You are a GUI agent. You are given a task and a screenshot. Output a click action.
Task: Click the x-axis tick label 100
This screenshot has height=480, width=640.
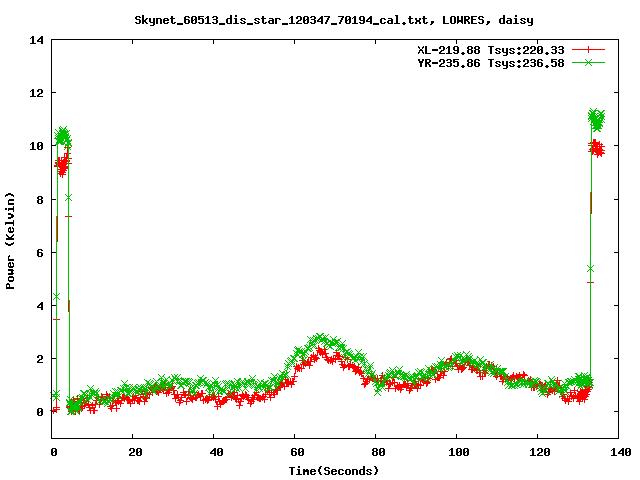(x=459, y=452)
